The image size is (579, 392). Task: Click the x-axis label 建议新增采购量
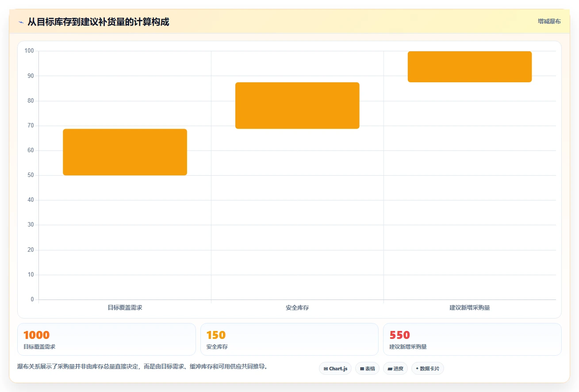(x=470, y=307)
